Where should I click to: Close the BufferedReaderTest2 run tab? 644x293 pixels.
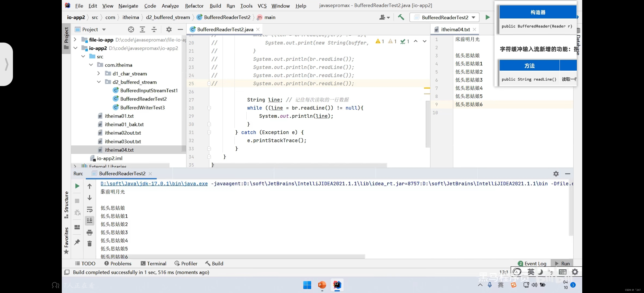point(150,174)
